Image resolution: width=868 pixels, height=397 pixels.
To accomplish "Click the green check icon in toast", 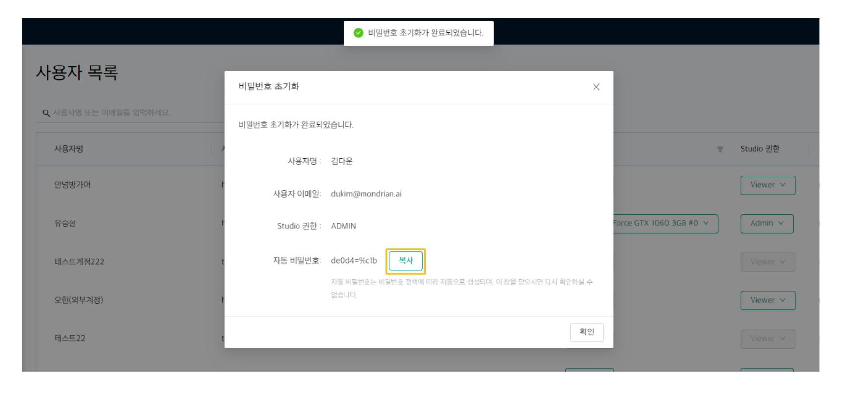I will pyautogui.click(x=358, y=33).
